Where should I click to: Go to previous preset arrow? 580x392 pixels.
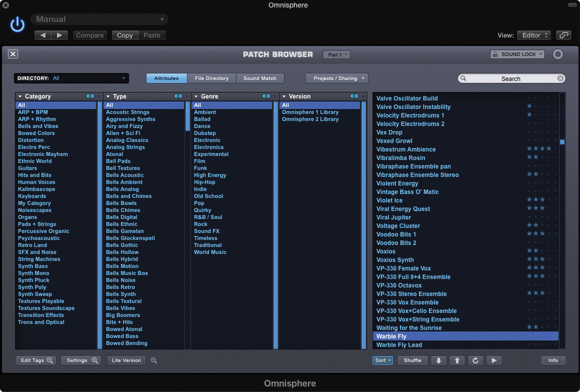(43, 35)
